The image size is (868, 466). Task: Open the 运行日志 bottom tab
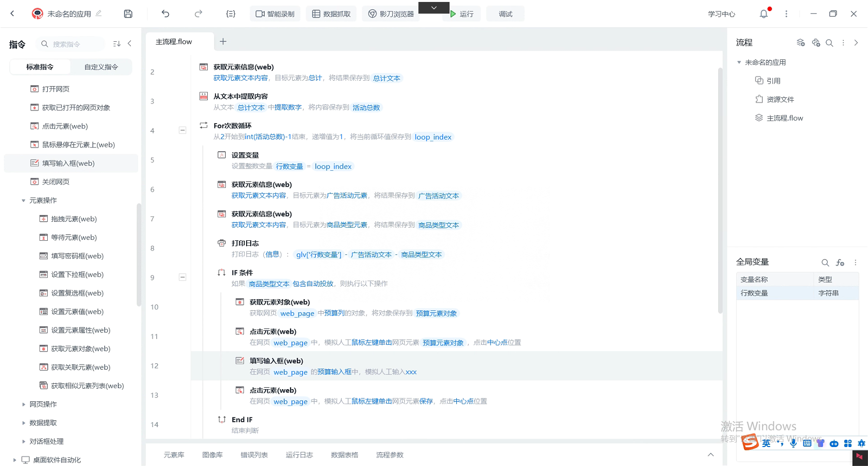[299, 455]
